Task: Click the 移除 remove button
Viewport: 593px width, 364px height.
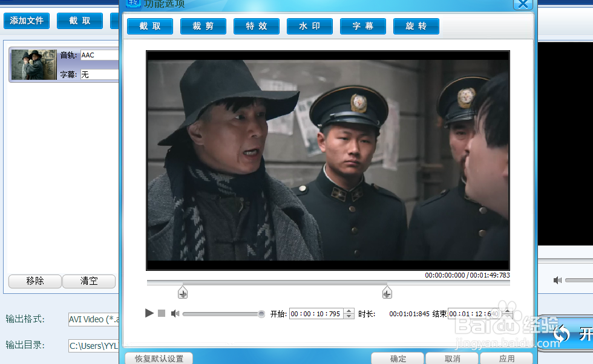Action: [x=35, y=281]
